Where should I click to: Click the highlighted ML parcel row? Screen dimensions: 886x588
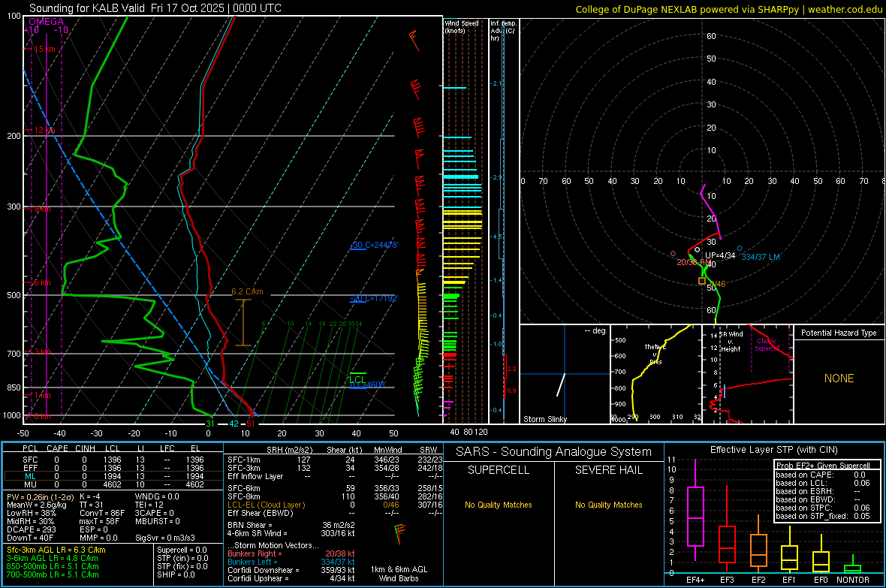coord(113,476)
